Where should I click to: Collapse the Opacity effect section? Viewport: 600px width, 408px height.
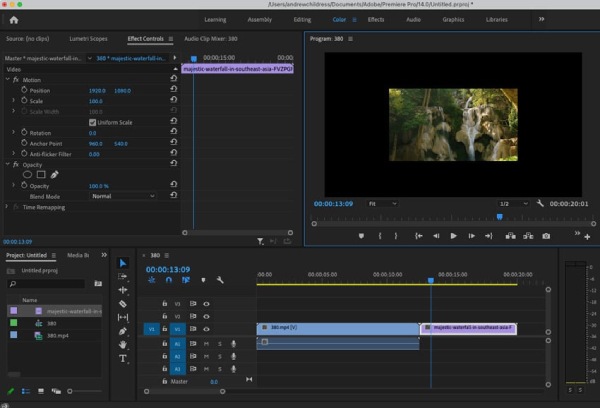coord(7,164)
